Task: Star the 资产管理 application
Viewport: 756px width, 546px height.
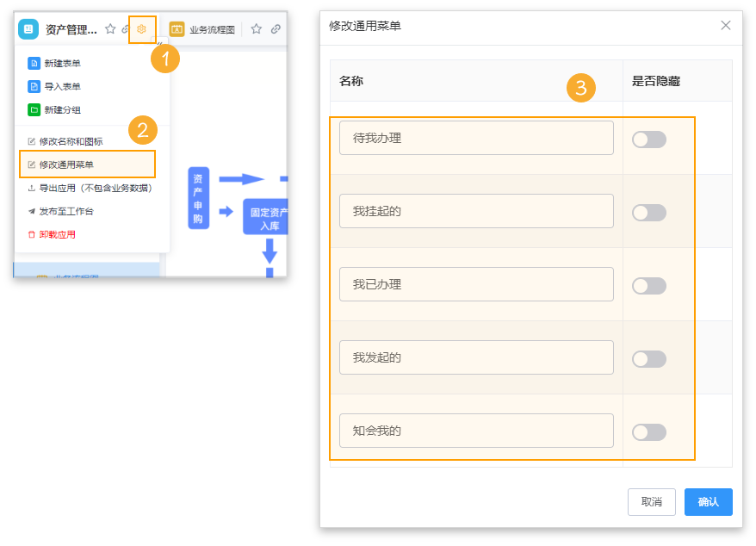Action: tap(109, 28)
